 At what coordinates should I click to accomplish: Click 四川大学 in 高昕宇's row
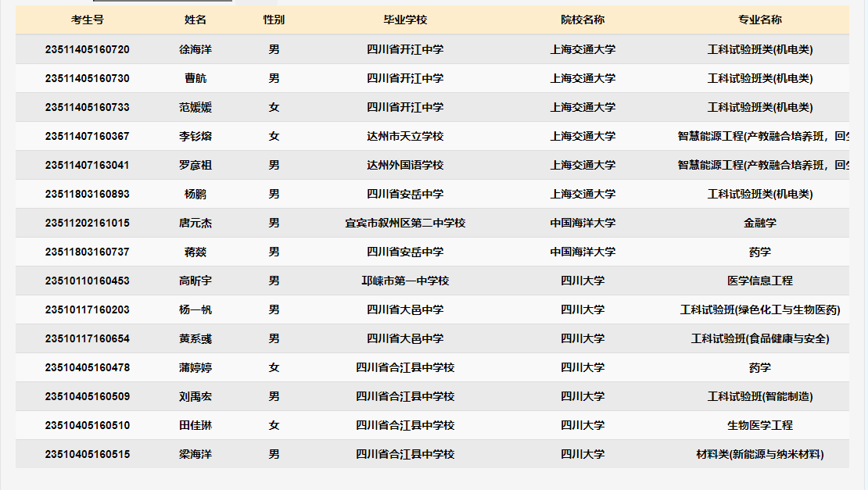[x=583, y=281]
